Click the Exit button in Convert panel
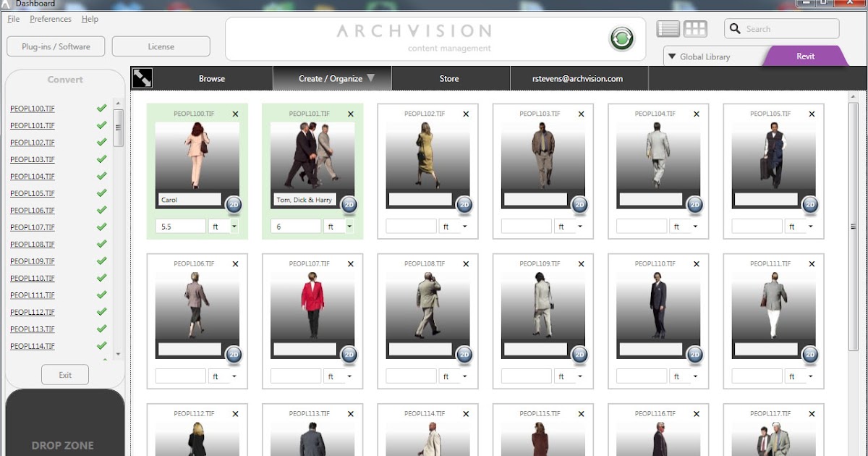This screenshot has width=868, height=456. click(x=65, y=375)
